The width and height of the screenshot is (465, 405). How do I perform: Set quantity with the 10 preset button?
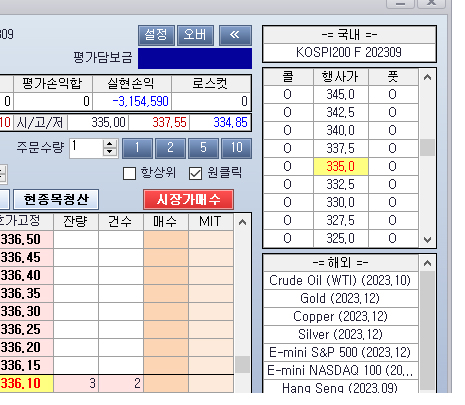click(236, 148)
